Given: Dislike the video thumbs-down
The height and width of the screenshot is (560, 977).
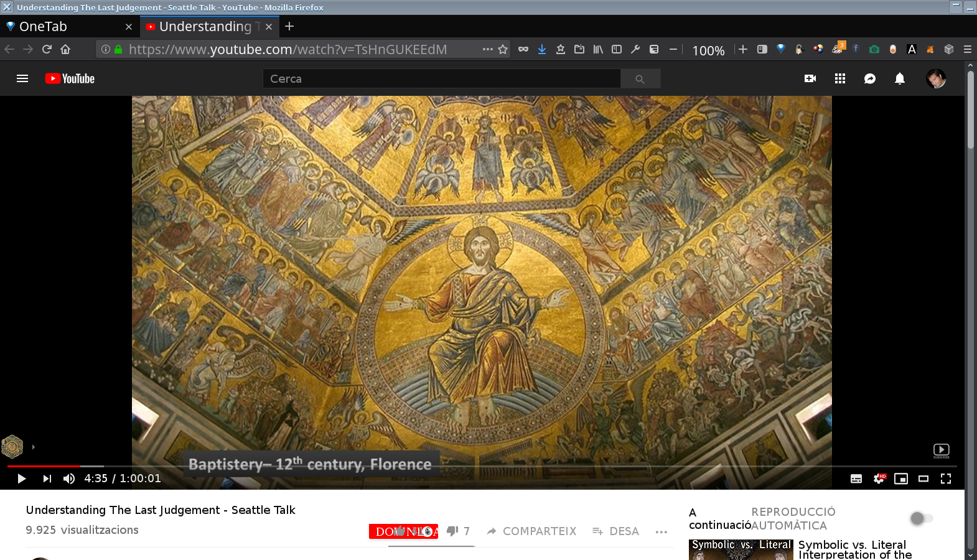Looking at the screenshot, I should pyautogui.click(x=458, y=531).
